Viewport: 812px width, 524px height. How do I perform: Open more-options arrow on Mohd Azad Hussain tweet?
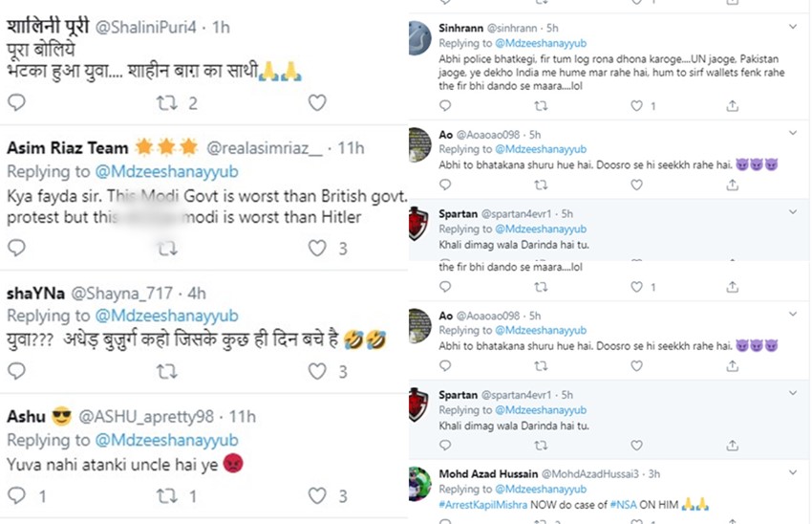point(792,472)
